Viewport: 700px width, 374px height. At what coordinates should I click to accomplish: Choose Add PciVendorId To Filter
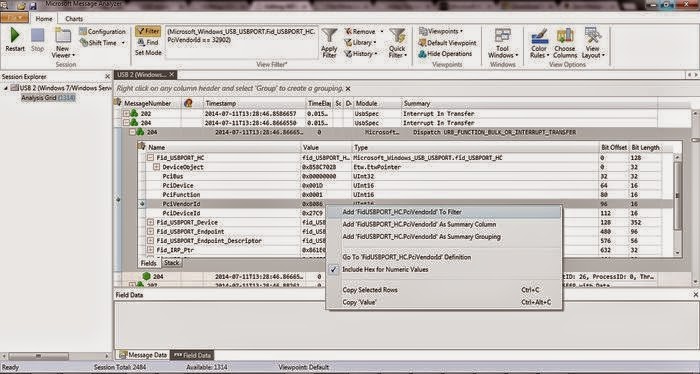(x=444, y=212)
